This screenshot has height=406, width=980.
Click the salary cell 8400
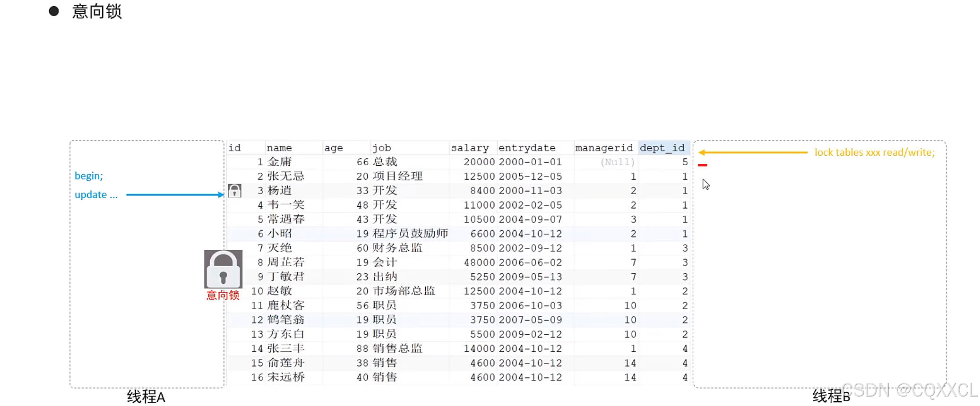click(x=482, y=190)
